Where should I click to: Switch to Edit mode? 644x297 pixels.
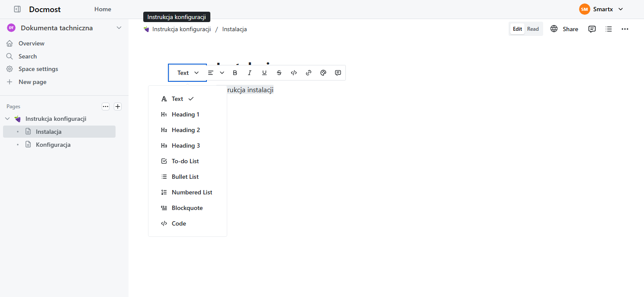(x=517, y=29)
